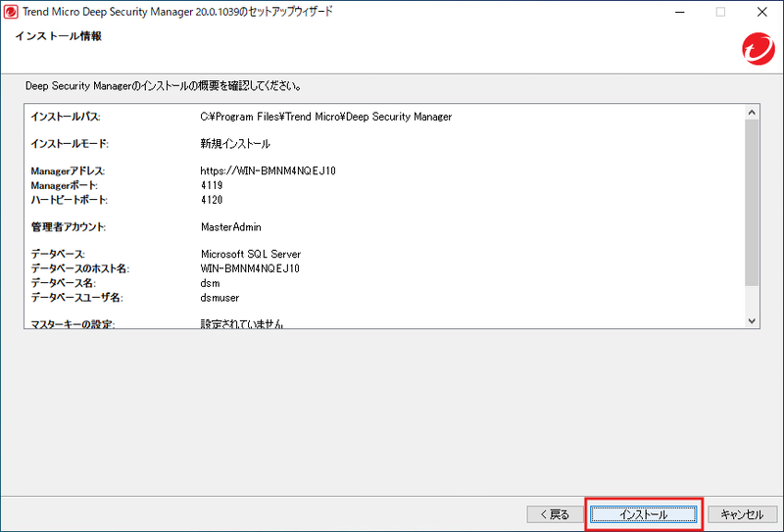Go back with the 戻る button
This screenshot has height=532, width=784.
coord(555,514)
